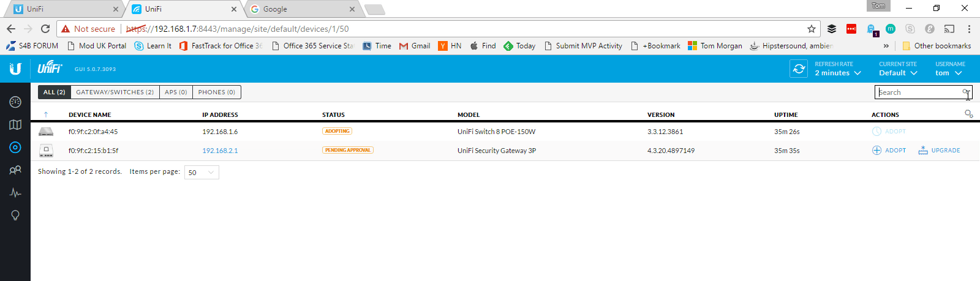Open the Other bookmarks folder
Screen dimensions: 980x281
tap(937, 46)
